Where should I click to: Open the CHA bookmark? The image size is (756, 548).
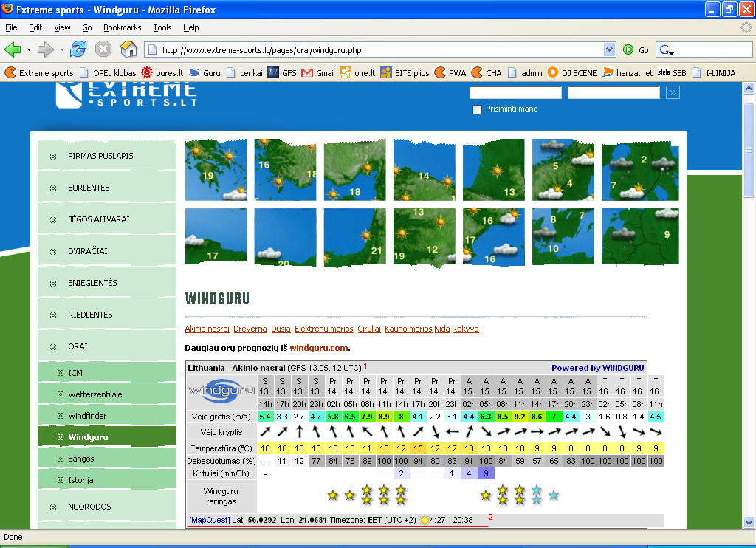(x=487, y=73)
